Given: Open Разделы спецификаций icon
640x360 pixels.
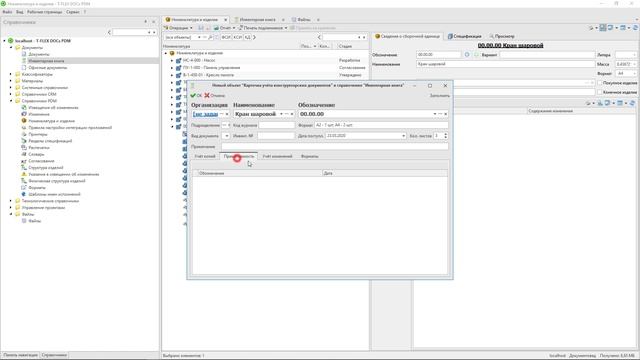Looking at the screenshot, I should [x=24, y=141].
